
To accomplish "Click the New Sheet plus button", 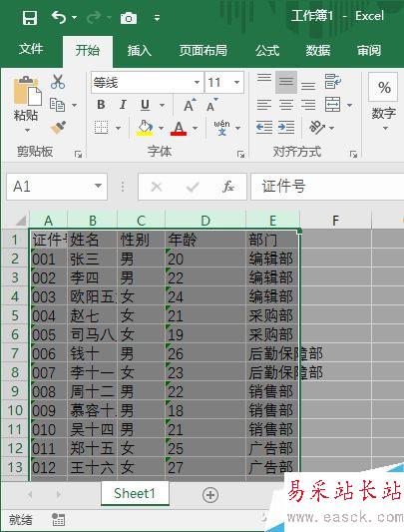I will click(x=210, y=495).
